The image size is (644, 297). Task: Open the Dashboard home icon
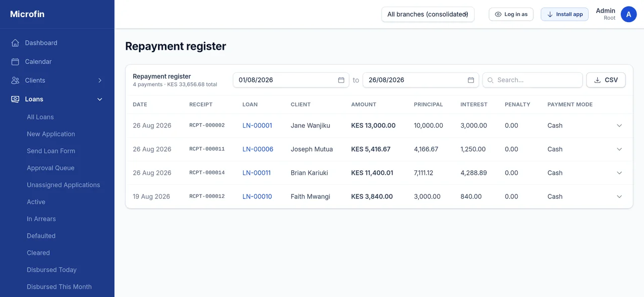pyautogui.click(x=15, y=43)
